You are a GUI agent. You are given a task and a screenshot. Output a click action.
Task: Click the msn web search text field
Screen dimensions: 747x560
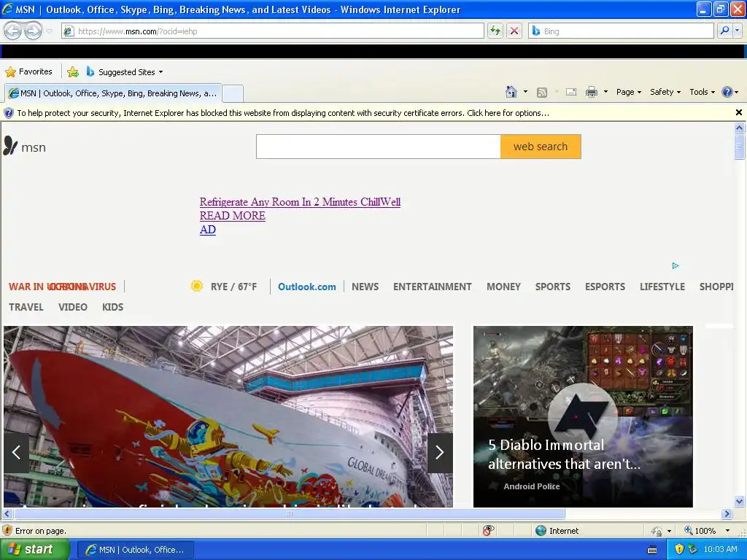379,147
